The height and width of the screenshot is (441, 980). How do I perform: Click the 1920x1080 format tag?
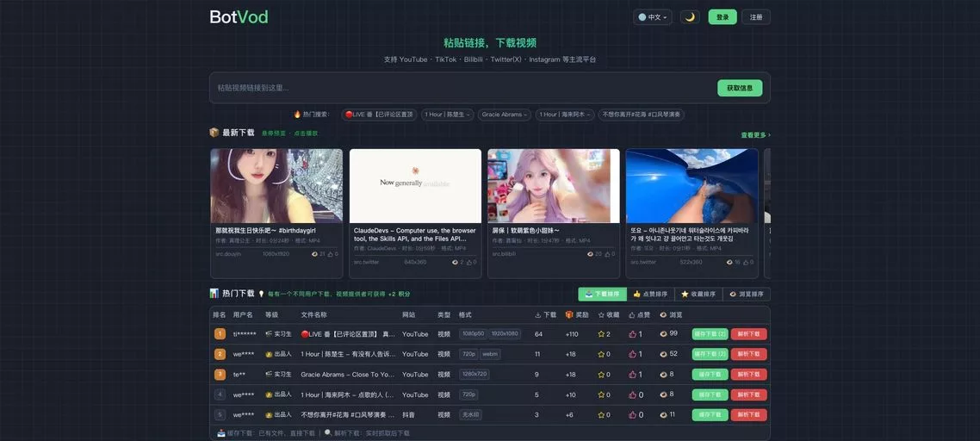pos(505,334)
